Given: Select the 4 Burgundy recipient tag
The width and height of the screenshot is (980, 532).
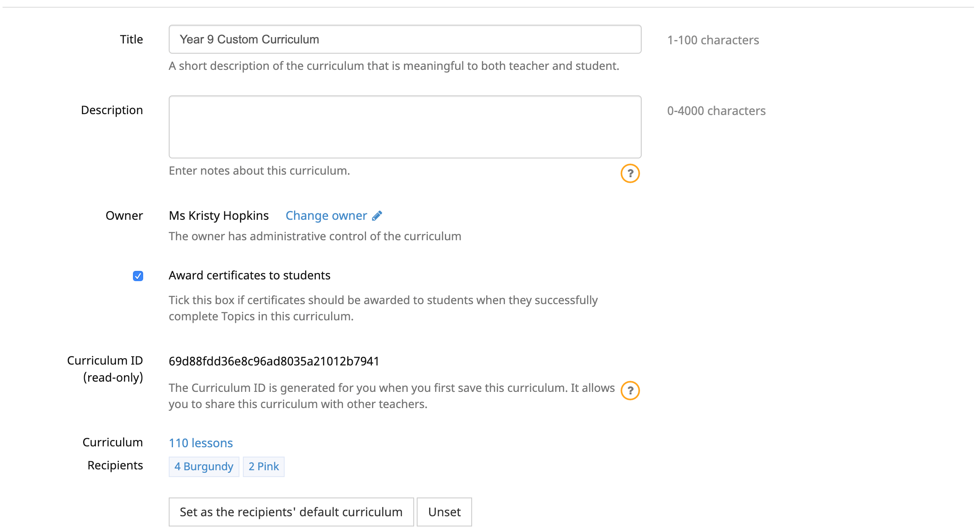Looking at the screenshot, I should [204, 466].
